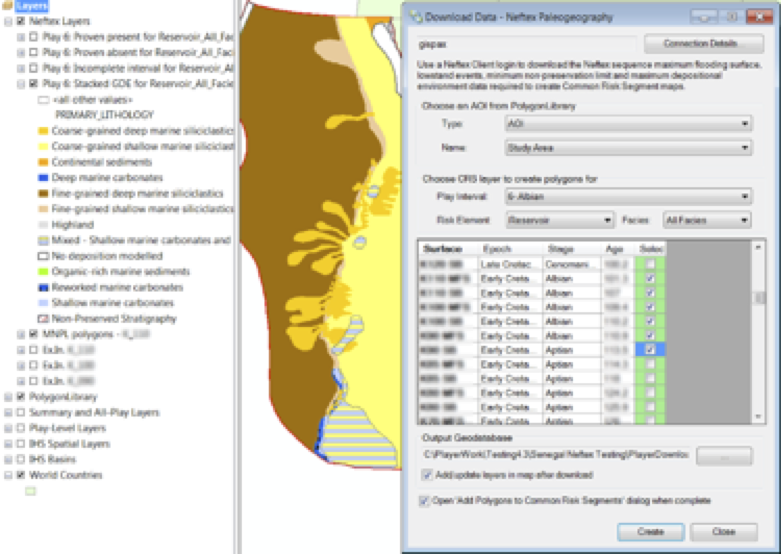Open the Play Interval dropdown
The height and width of the screenshot is (554, 781).
coord(628,197)
